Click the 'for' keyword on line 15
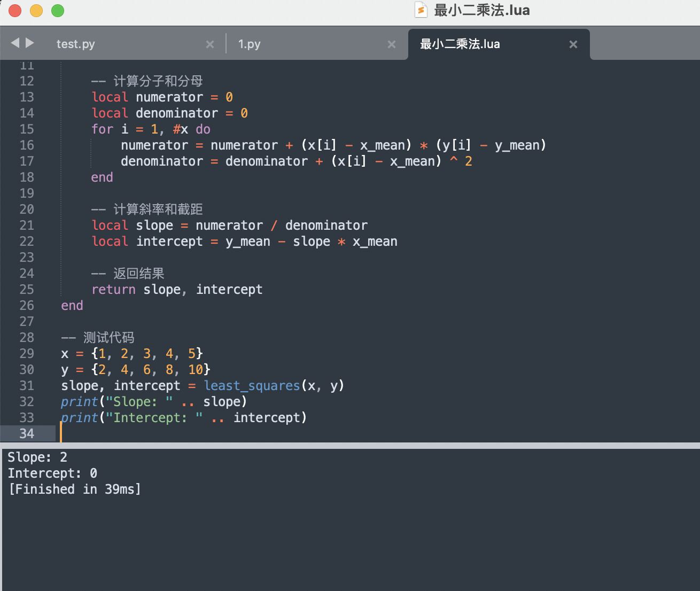The height and width of the screenshot is (591, 700). [102, 129]
